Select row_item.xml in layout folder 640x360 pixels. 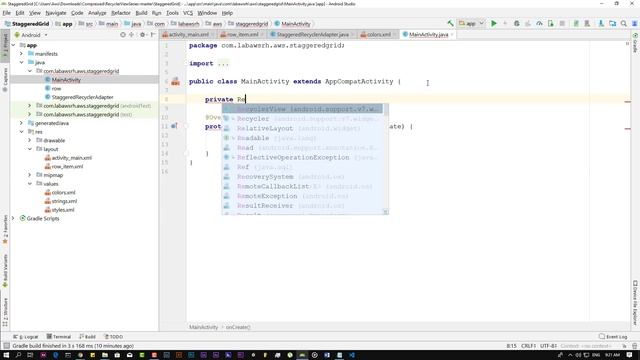click(67, 167)
